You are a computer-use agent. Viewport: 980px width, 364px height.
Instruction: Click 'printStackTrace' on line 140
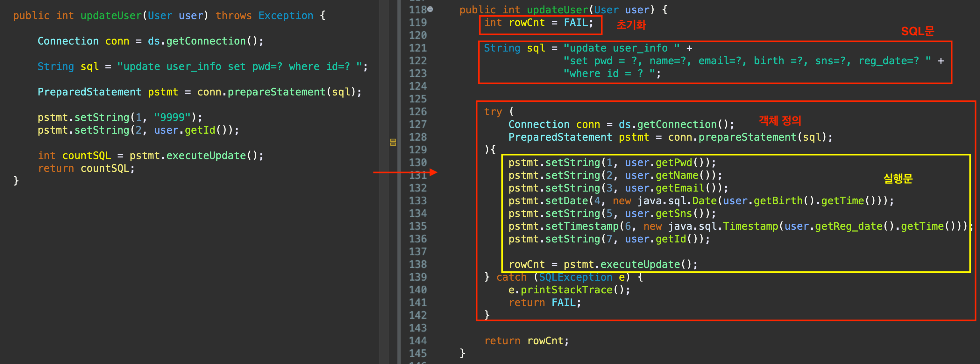566,290
